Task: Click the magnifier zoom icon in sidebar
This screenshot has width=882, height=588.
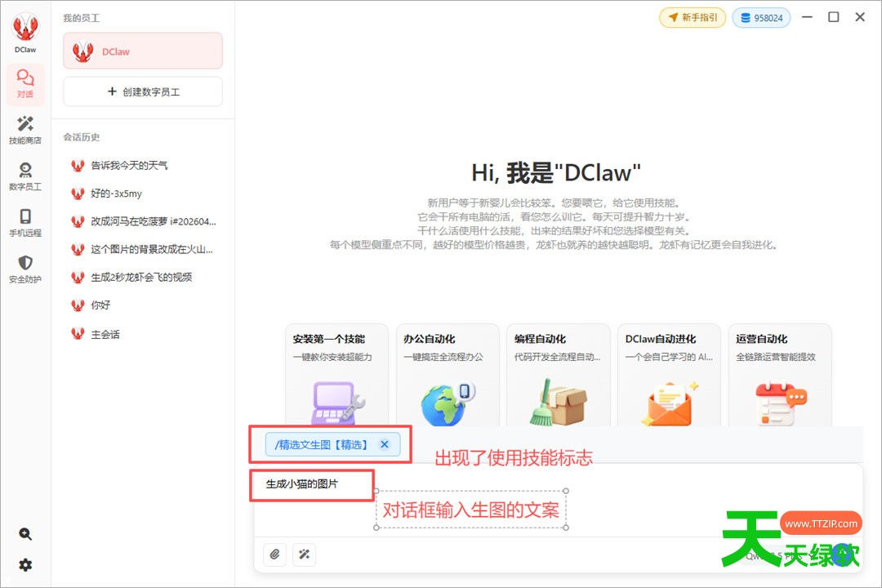Action: [25, 533]
